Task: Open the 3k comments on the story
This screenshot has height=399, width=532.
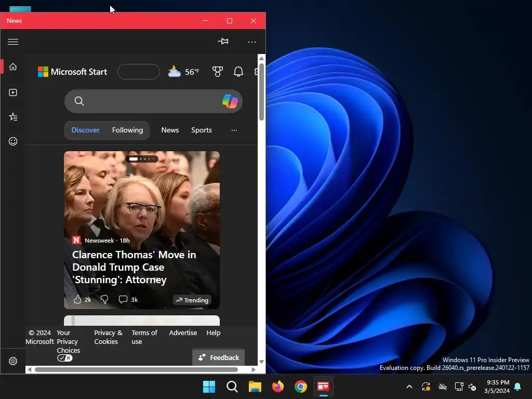Action: pos(128,299)
